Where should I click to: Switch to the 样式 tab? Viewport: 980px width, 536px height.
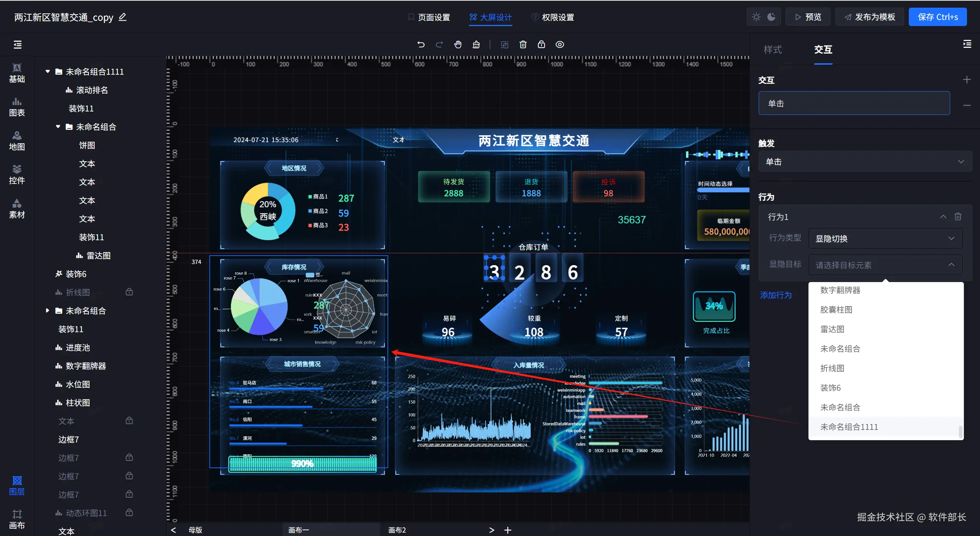(x=772, y=49)
